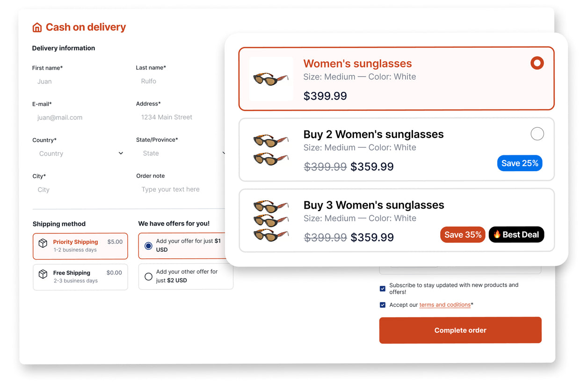The image size is (580, 392).
Task: Open the Country dropdown
Action: click(80, 153)
